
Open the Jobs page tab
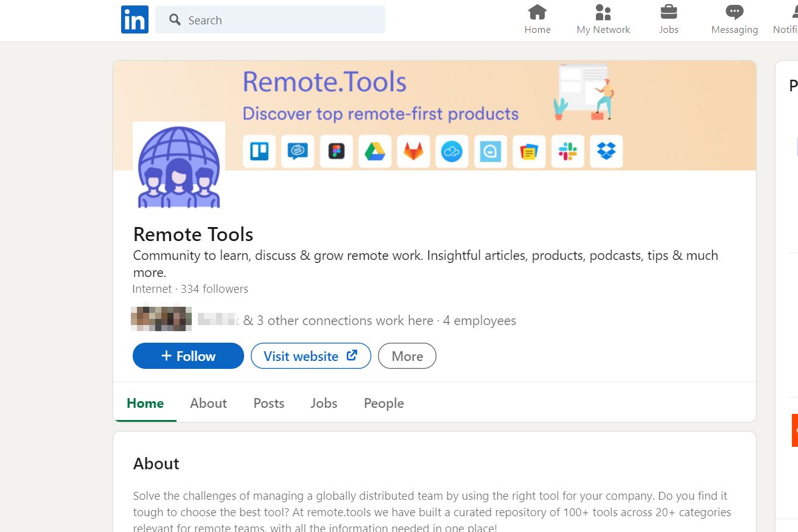(x=324, y=403)
